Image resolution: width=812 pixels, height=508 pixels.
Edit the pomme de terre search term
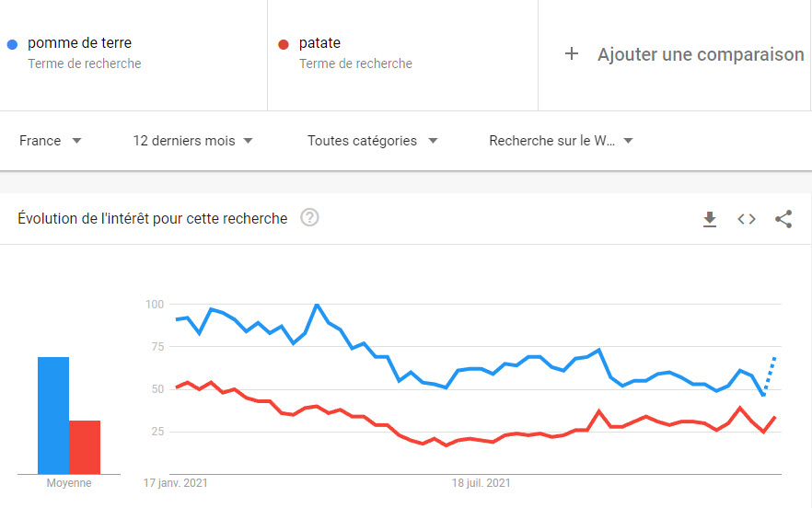[79, 43]
